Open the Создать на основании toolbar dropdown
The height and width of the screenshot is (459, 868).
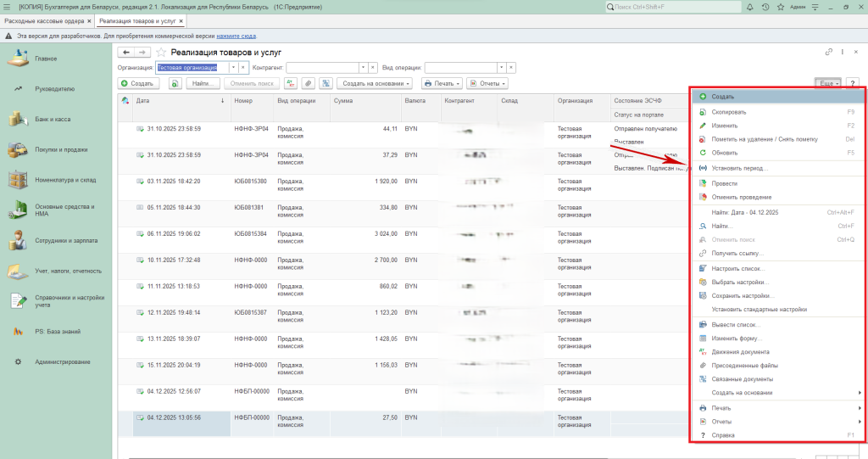click(x=375, y=83)
